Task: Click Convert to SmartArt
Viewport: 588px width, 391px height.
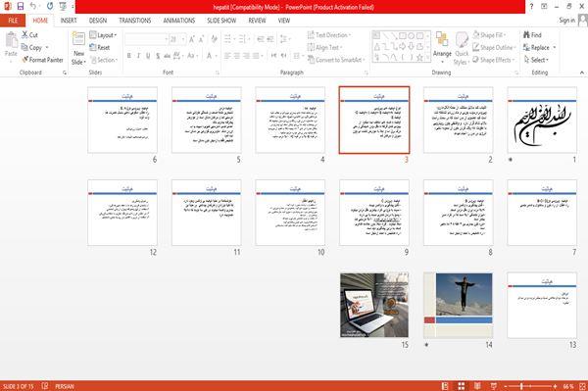Action: coord(335,60)
